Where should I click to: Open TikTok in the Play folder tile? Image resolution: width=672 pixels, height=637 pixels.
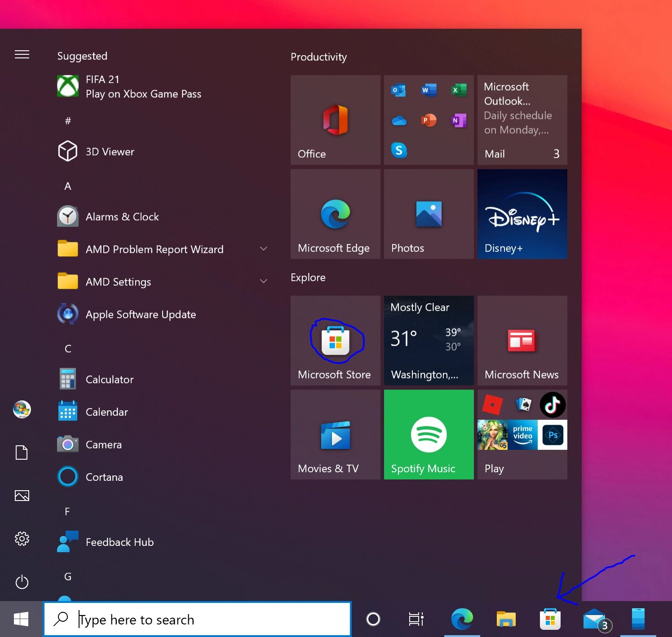[553, 405]
